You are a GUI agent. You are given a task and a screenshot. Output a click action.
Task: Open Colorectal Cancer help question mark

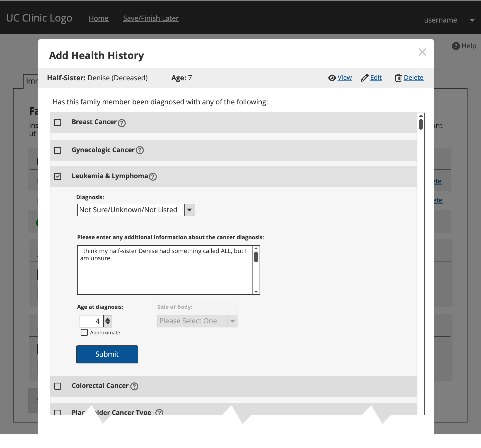pos(134,386)
